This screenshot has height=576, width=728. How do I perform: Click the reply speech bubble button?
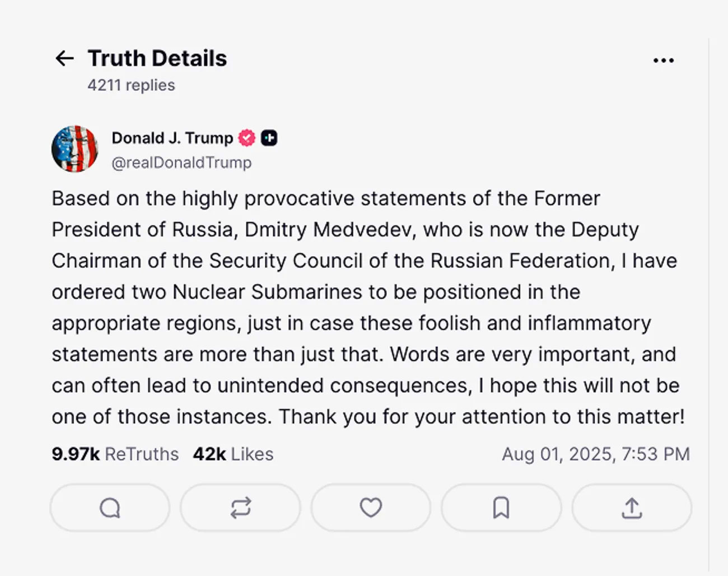click(110, 508)
